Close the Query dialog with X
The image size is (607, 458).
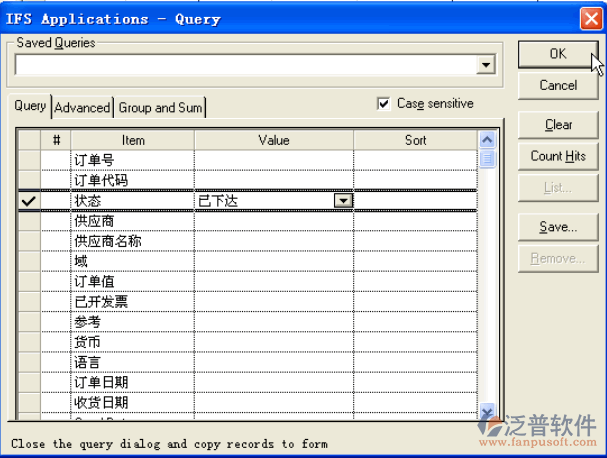(591, 18)
